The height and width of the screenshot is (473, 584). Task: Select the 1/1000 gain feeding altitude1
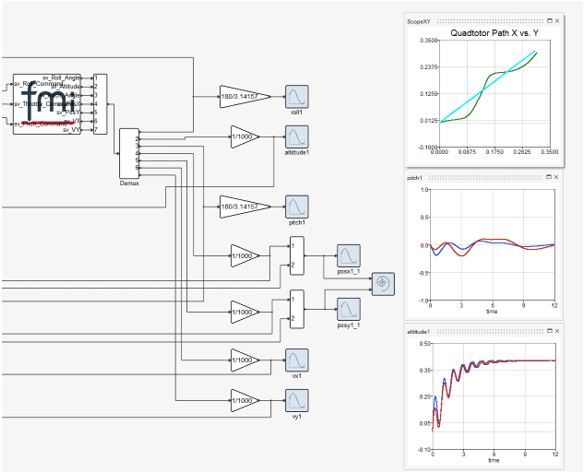pos(245,137)
